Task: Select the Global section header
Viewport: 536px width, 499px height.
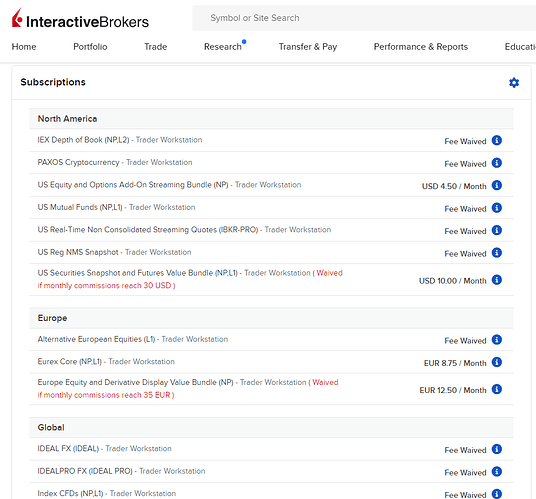Action: [271, 428]
